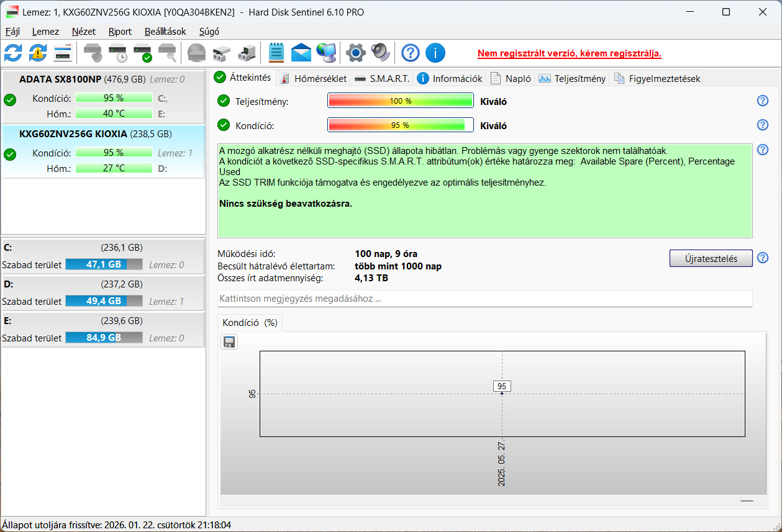This screenshot has width=782, height=532.
Task: Click the 95 data point label on chart
Action: point(502,386)
